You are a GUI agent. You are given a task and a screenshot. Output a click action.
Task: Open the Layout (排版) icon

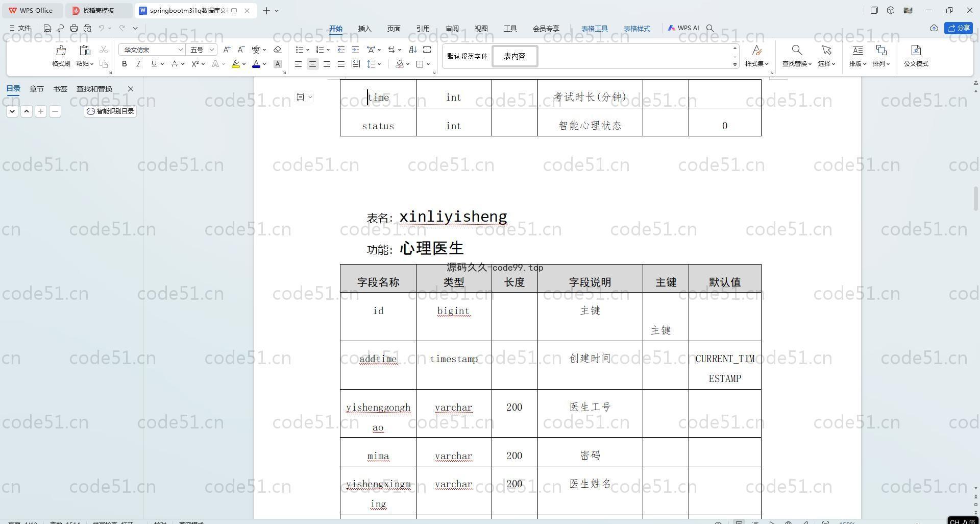click(x=857, y=50)
